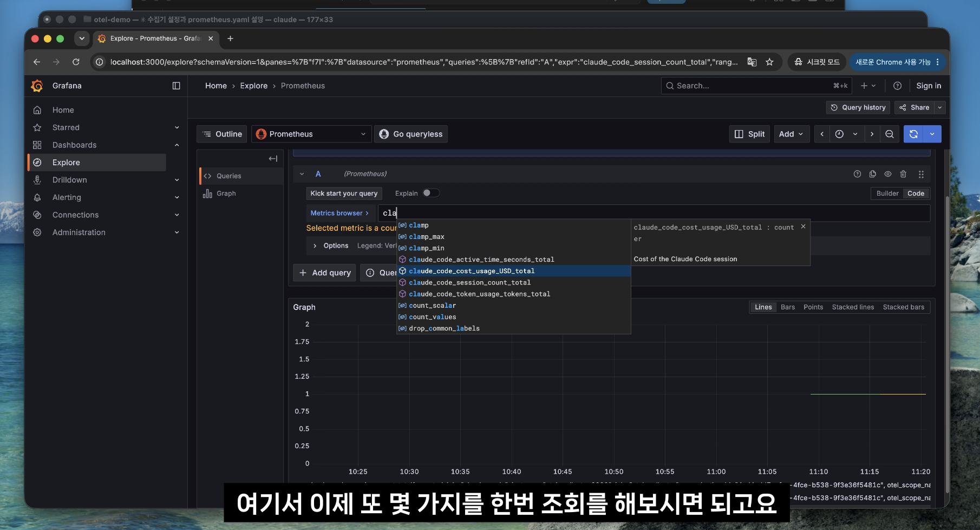Image resolution: width=980 pixels, height=530 pixels.
Task: Switch to Builder editor mode
Action: 887,193
